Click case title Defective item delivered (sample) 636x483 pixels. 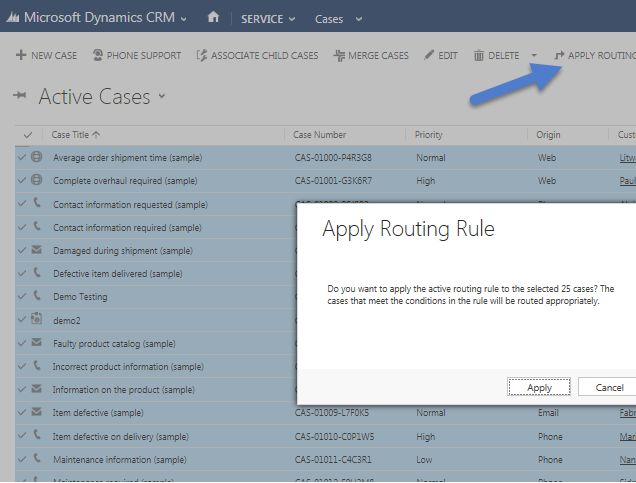tap(118, 274)
